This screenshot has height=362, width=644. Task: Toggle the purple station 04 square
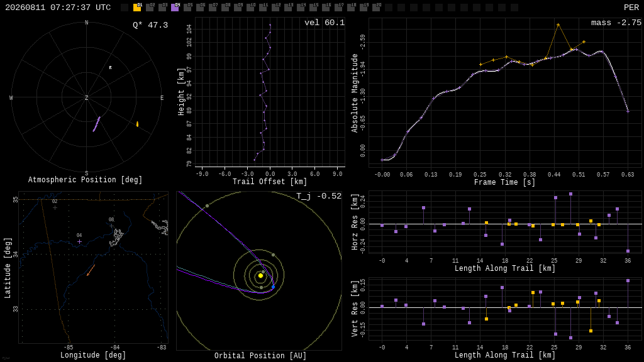pyautogui.click(x=175, y=7)
